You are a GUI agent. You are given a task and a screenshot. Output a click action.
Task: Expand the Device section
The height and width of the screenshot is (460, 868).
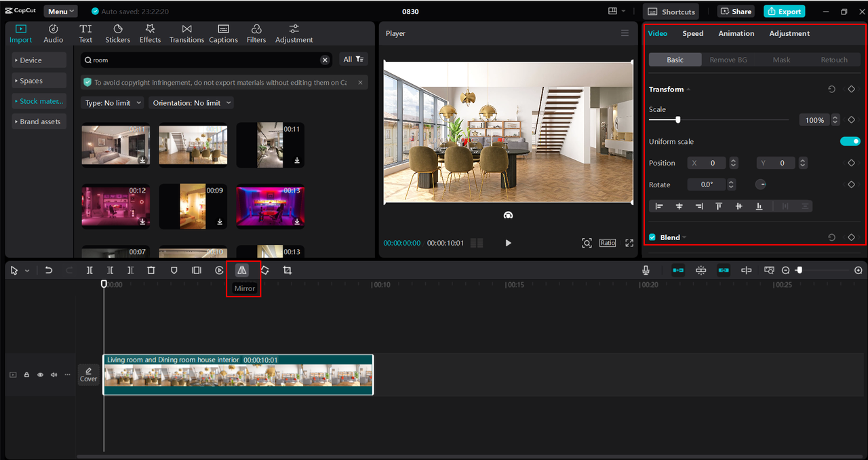point(39,60)
